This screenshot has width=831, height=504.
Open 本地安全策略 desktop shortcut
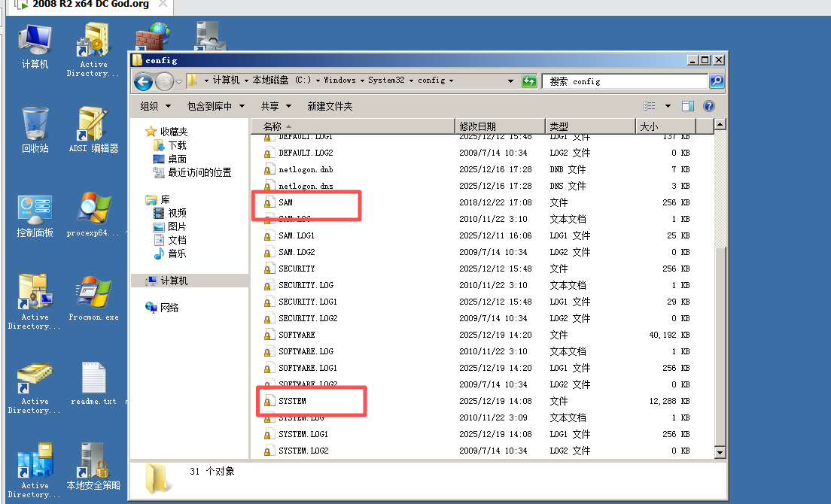pyautogui.click(x=93, y=467)
